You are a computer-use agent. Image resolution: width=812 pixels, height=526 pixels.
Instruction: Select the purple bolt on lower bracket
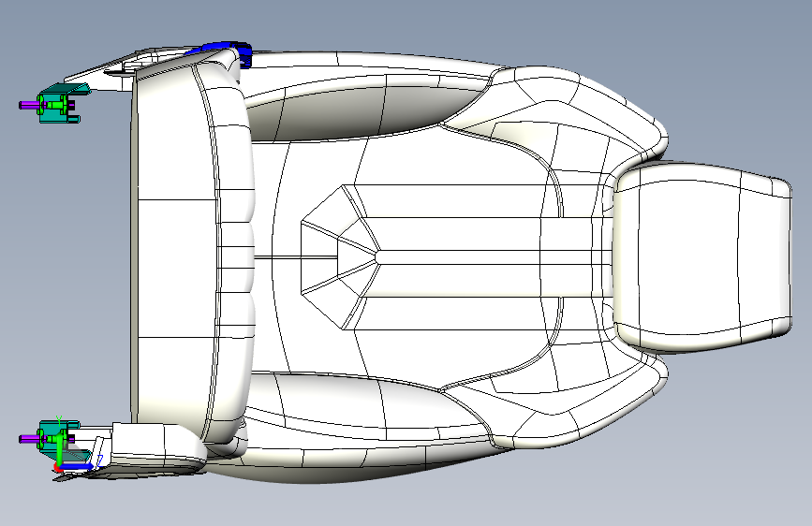[x=28, y=439]
